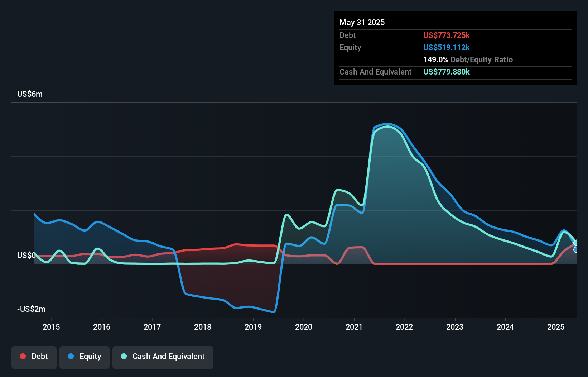588x377 pixels.
Task: Click the debt value US$773.725k
Action: point(446,35)
